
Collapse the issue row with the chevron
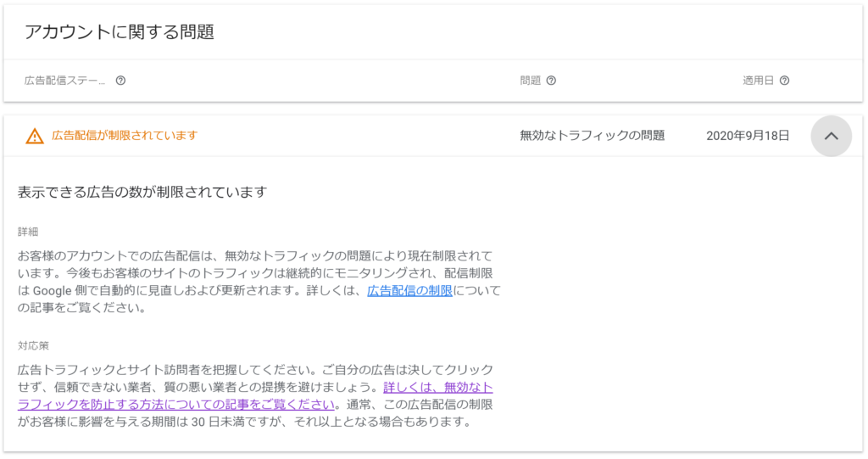click(831, 136)
